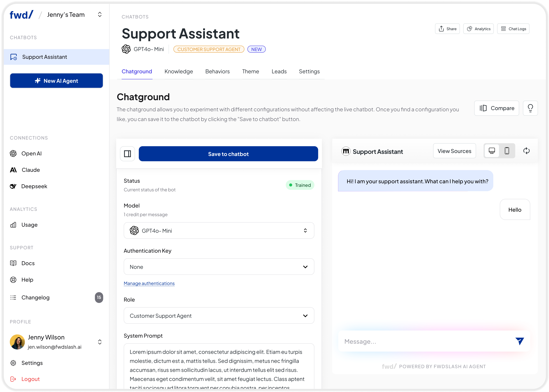
Task: Click Jenny Wilson's profile avatar
Action: 17,342
